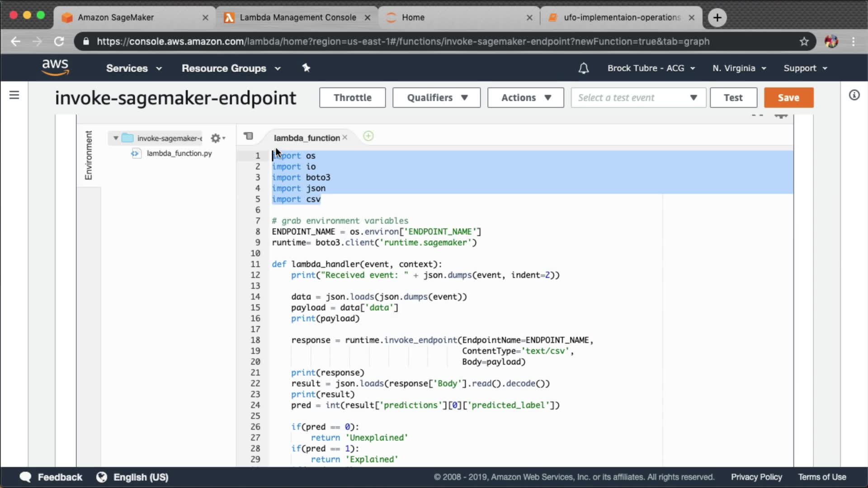Viewport: 868px width, 488px height.
Task: Bookmark the page with the star icon
Action: tap(804, 42)
